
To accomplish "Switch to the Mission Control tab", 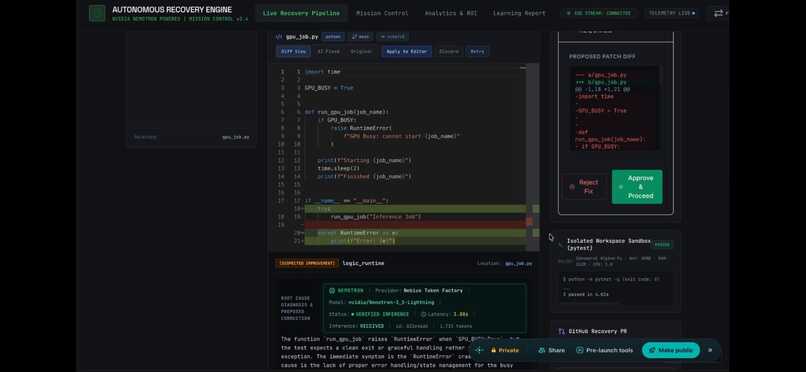I will click(x=382, y=13).
